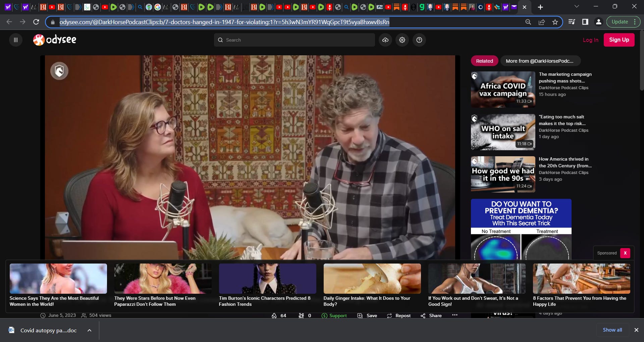Focus the Odysee search field
The width and height of the screenshot is (644, 342).
[x=294, y=40]
